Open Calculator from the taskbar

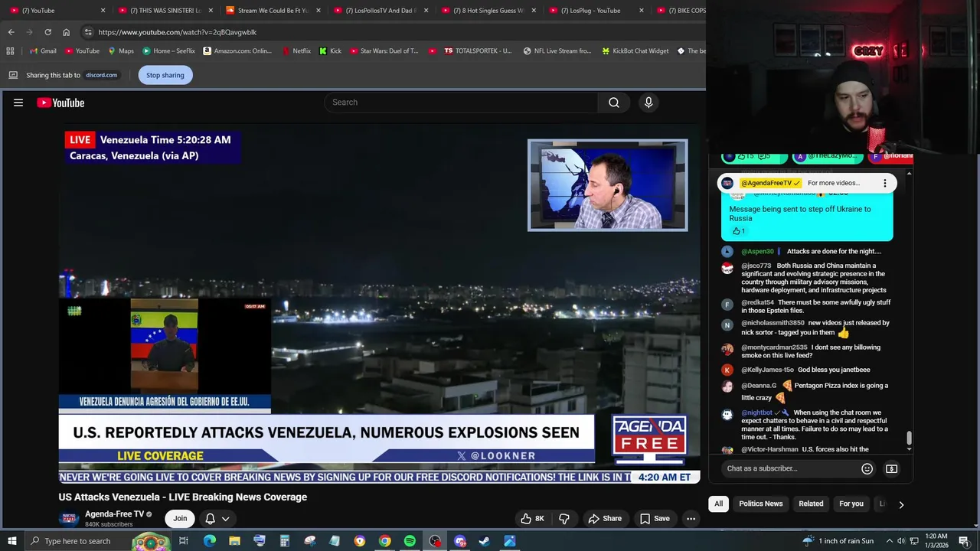point(284,541)
